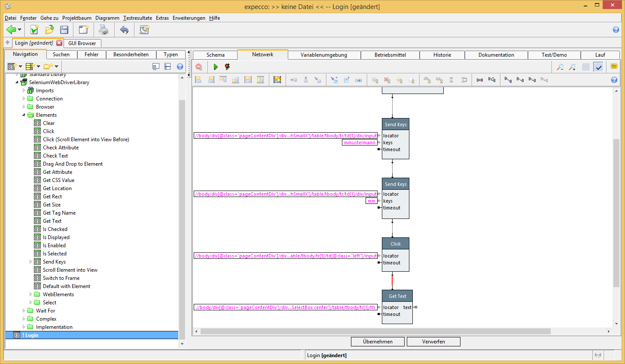Click the blue undo arrow icon
The image size is (625, 364).
(124, 30)
